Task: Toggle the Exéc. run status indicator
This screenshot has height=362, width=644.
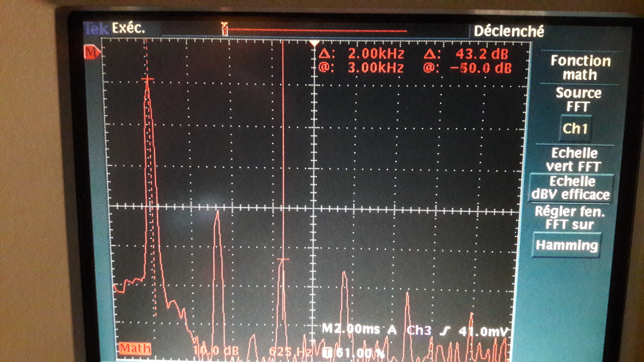Action: (x=128, y=28)
